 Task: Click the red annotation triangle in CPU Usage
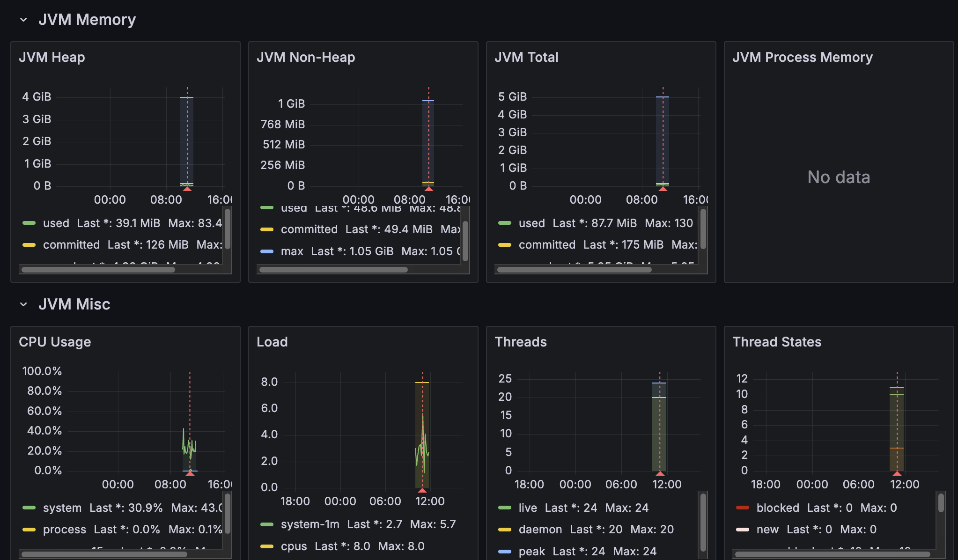[190, 473]
